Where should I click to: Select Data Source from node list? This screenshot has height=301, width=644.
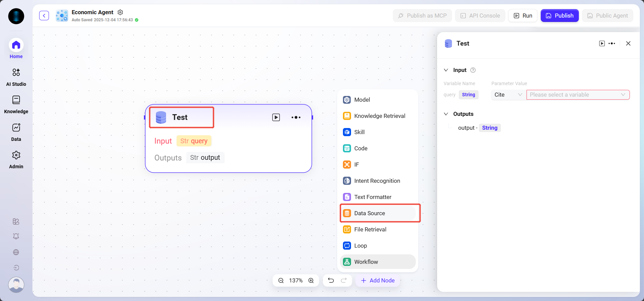pyautogui.click(x=369, y=213)
